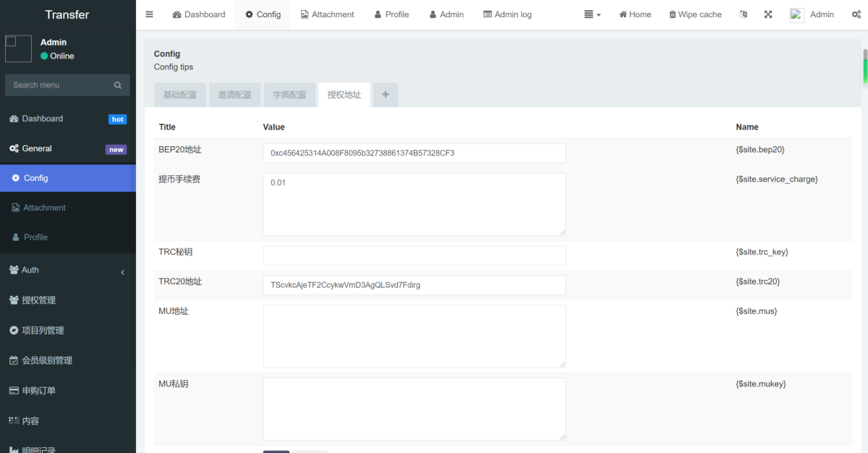Go to Home in the top bar
Viewport: 868px width, 453px height.
click(635, 14)
